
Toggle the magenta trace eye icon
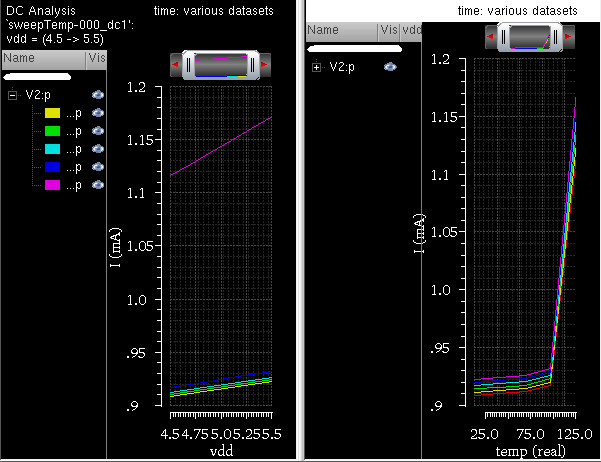98,185
